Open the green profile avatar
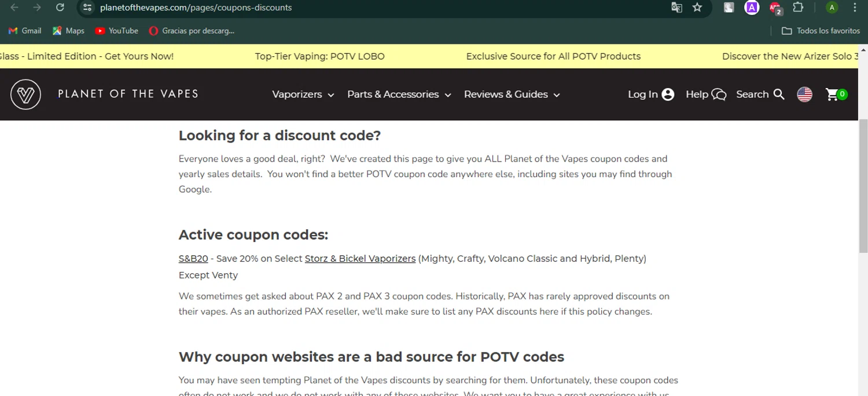 (x=832, y=8)
